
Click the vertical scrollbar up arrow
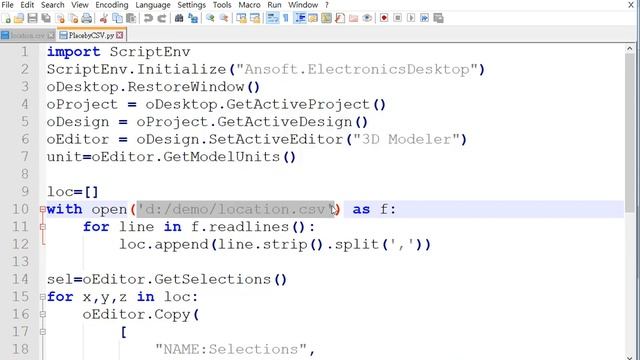(x=630, y=49)
